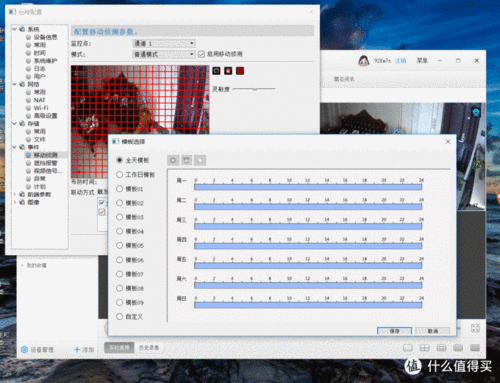
Task: Click blue camera badge on live video
Action: (476, 112)
